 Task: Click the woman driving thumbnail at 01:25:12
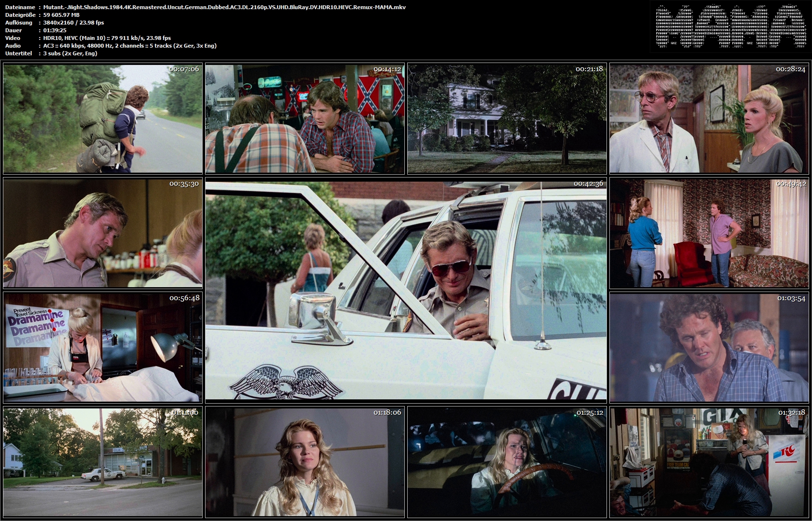pyautogui.click(x=507, y=462)
